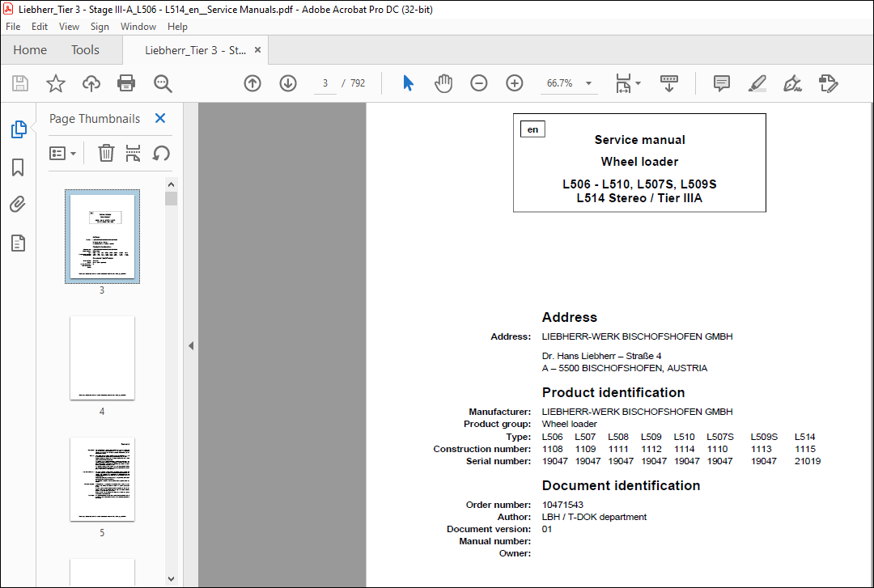Viewport: 874px width, 588px height.
Task: Open the thumbnail options dropdown menu
Action: (x=62, y=154)
